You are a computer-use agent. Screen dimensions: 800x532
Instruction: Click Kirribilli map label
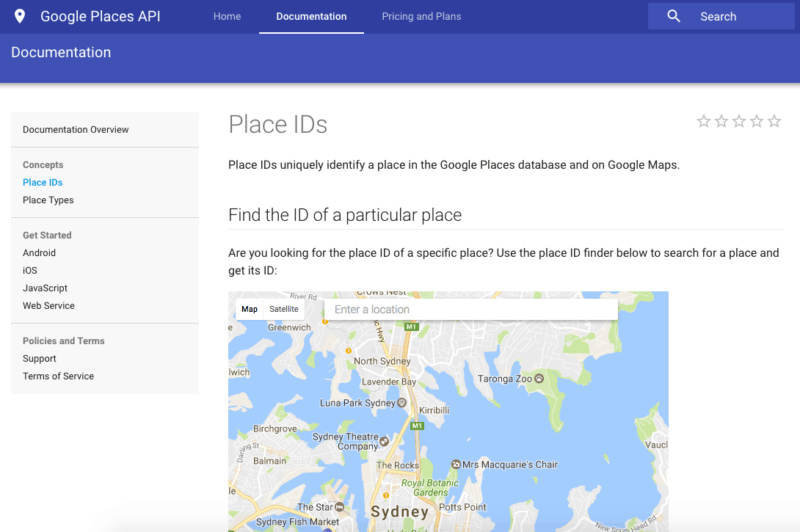click(434, 410)
